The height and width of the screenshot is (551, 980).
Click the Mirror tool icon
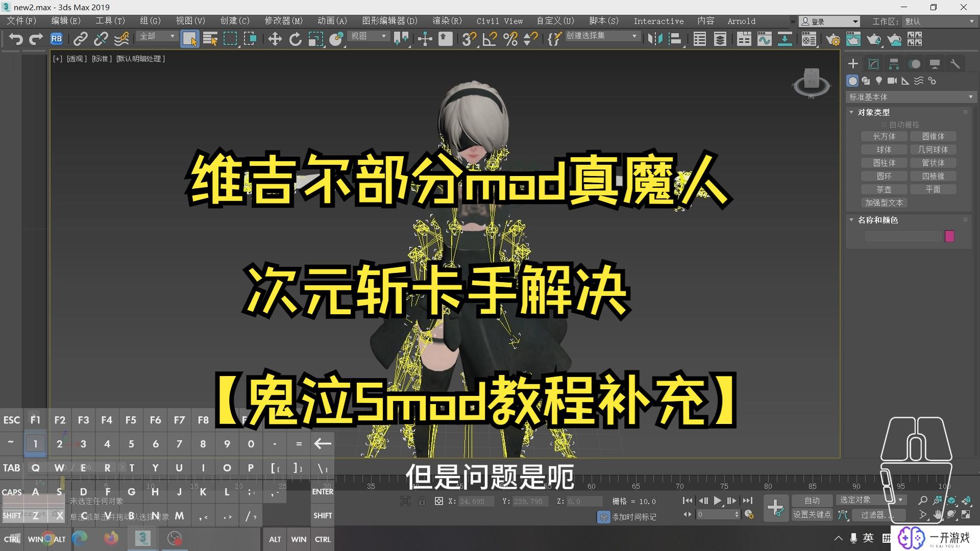click(655, 39)
